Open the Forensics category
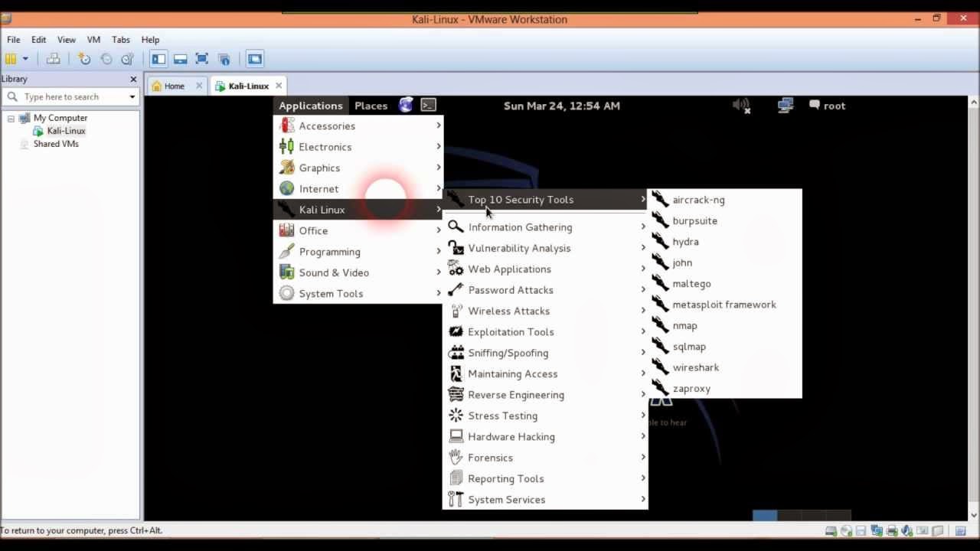The image size is (980, 551). [x=545, y=458]
